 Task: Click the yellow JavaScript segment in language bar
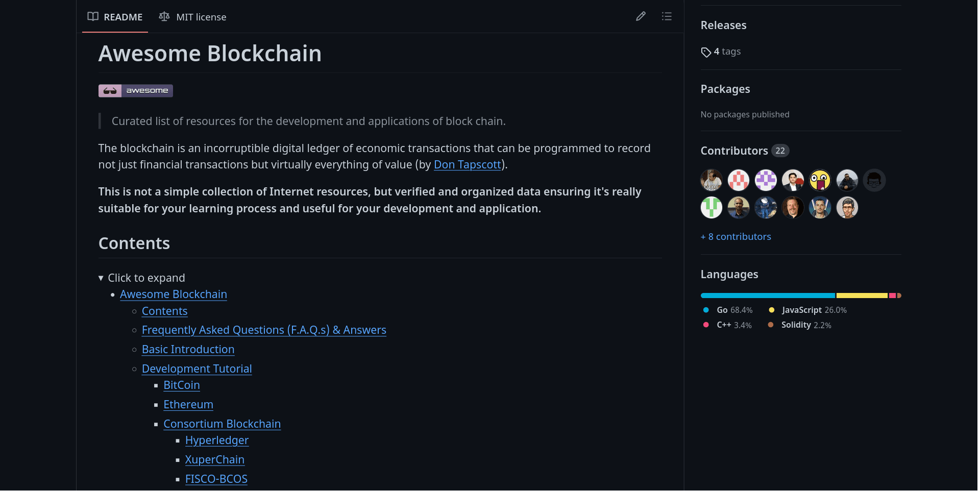pos(862,296)
